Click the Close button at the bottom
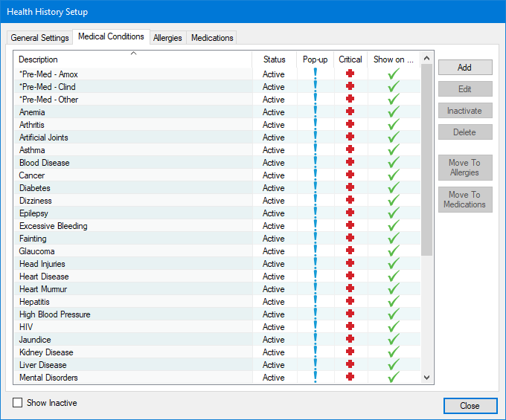This screenshot has height=420, width=506. coord(470,406)
